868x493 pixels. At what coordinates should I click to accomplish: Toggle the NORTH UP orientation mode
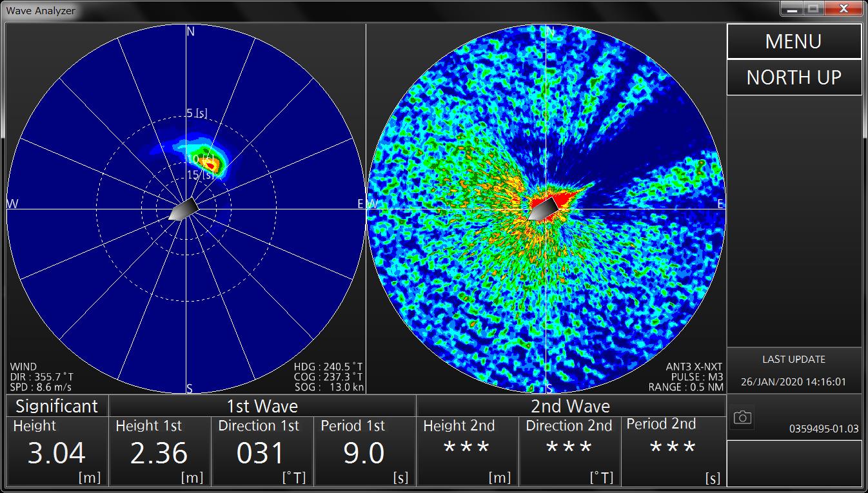794,78
